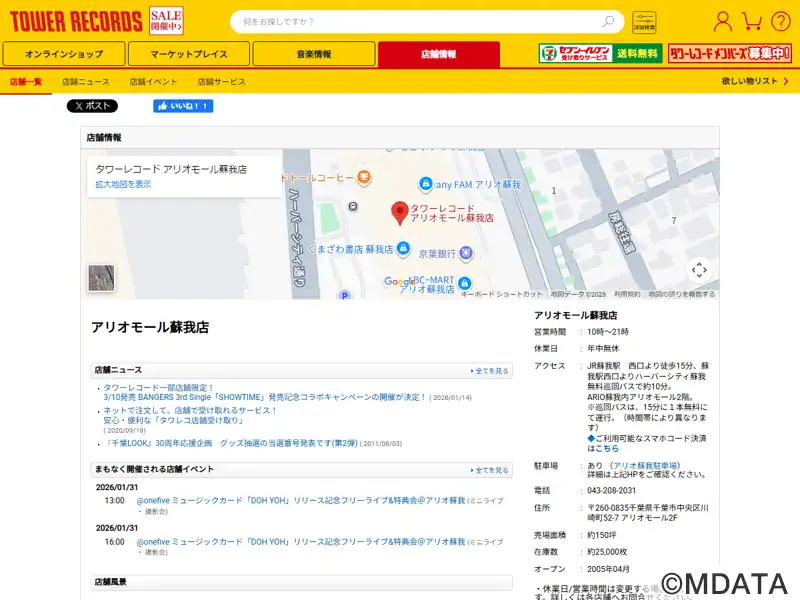Open the shopping cart icon

coord(752,21)
